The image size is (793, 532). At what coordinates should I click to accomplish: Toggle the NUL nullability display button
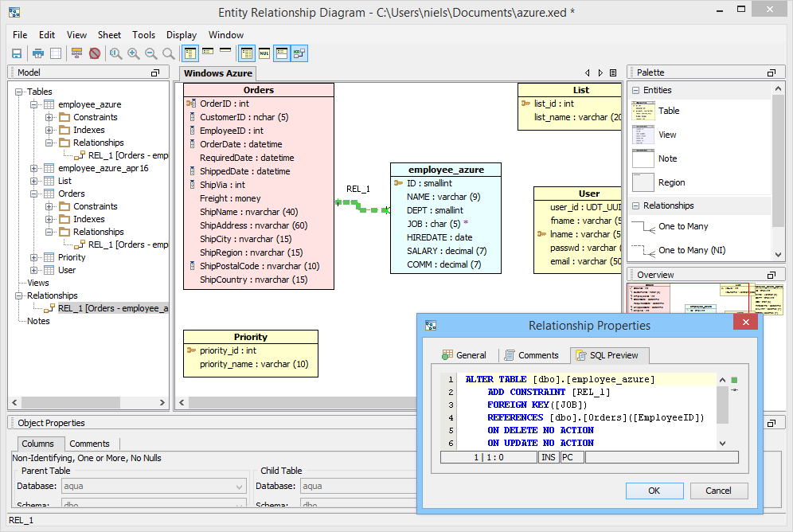pyautogui.click(x=264, y=53)
